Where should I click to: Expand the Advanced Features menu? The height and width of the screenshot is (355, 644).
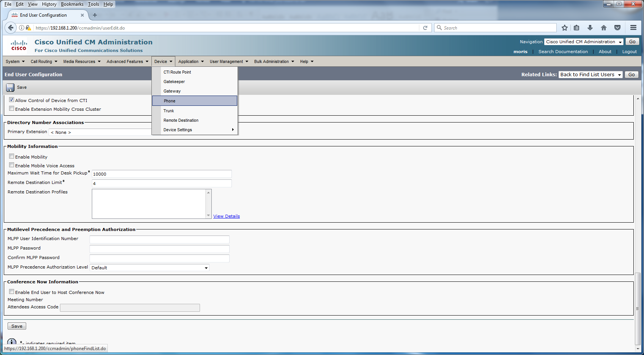point(128,61)
